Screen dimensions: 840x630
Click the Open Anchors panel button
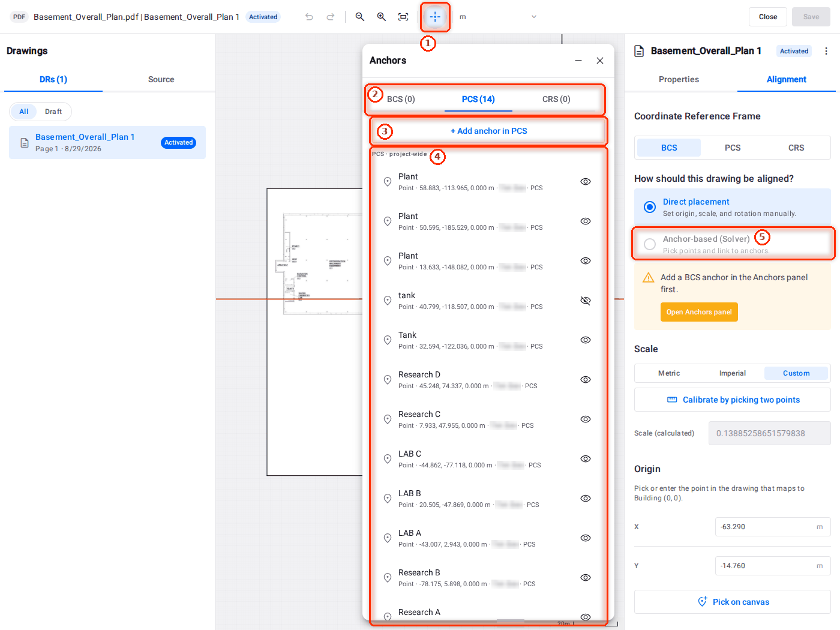coord(699,312)
